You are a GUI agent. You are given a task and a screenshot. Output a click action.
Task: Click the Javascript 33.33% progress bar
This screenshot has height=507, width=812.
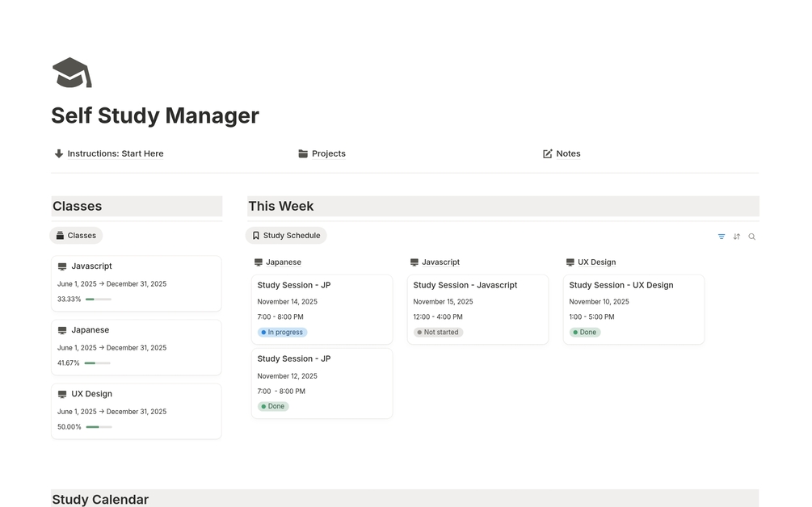click(99, 299)
